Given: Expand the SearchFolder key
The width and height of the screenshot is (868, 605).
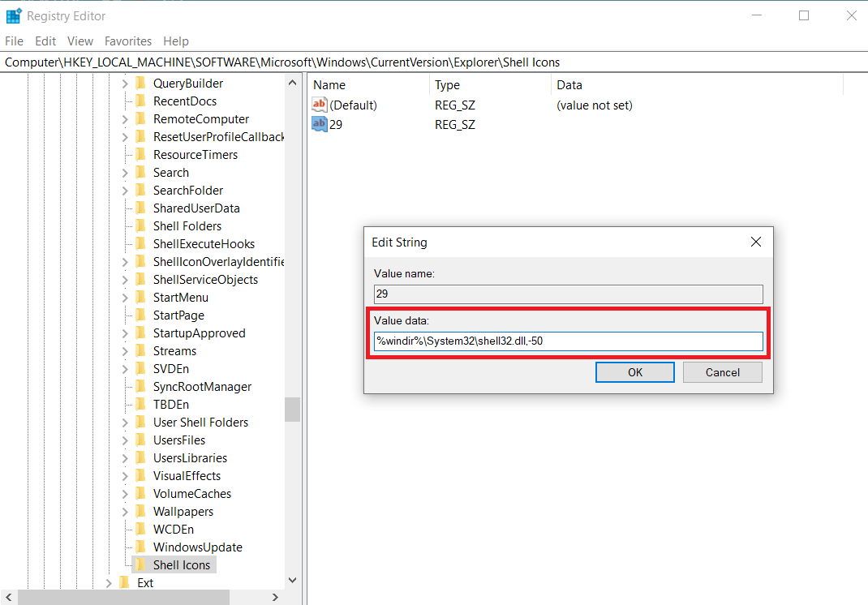Looking at the screenshot, I should coord(125,191).
